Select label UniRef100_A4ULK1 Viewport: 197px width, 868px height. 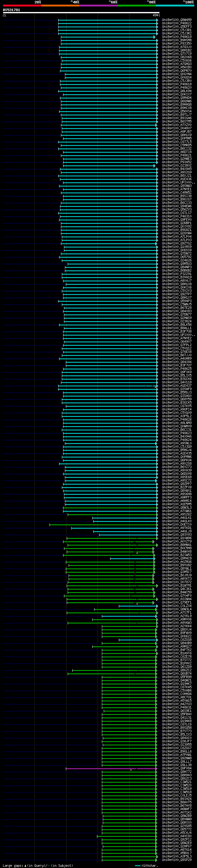point(177,518)
